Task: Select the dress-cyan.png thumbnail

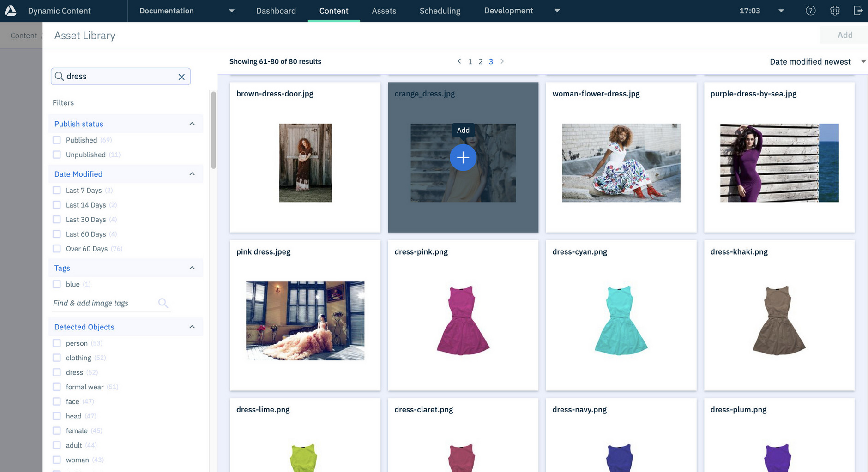Action: coord(621,321)
